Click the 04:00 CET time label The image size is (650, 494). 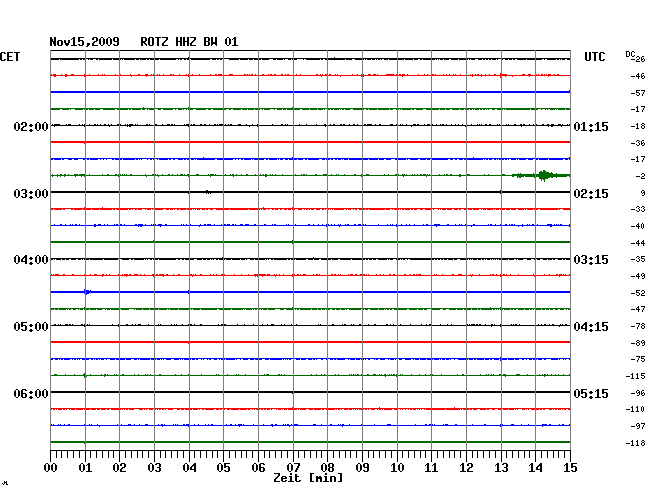click(x=31, y=260)
